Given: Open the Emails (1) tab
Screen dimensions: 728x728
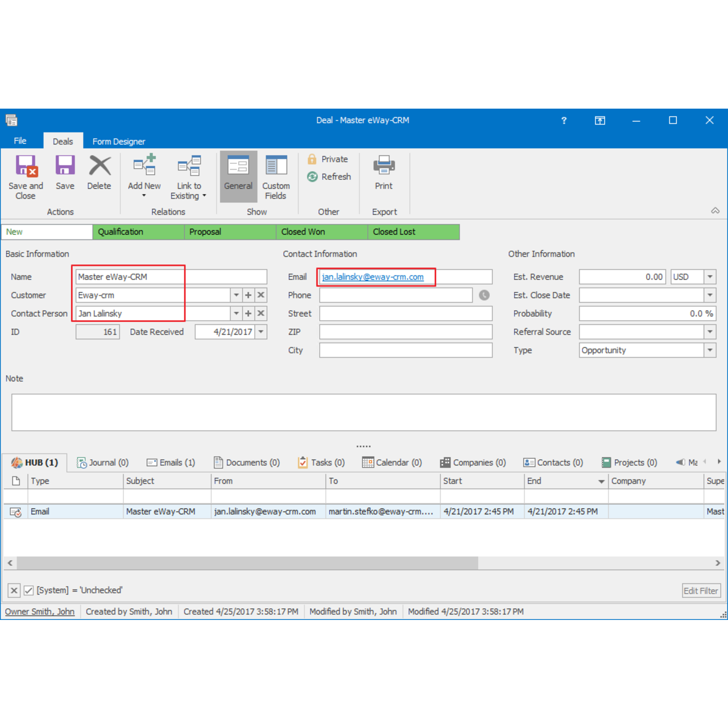Looking at the screenshot, I should pos(171,462).
